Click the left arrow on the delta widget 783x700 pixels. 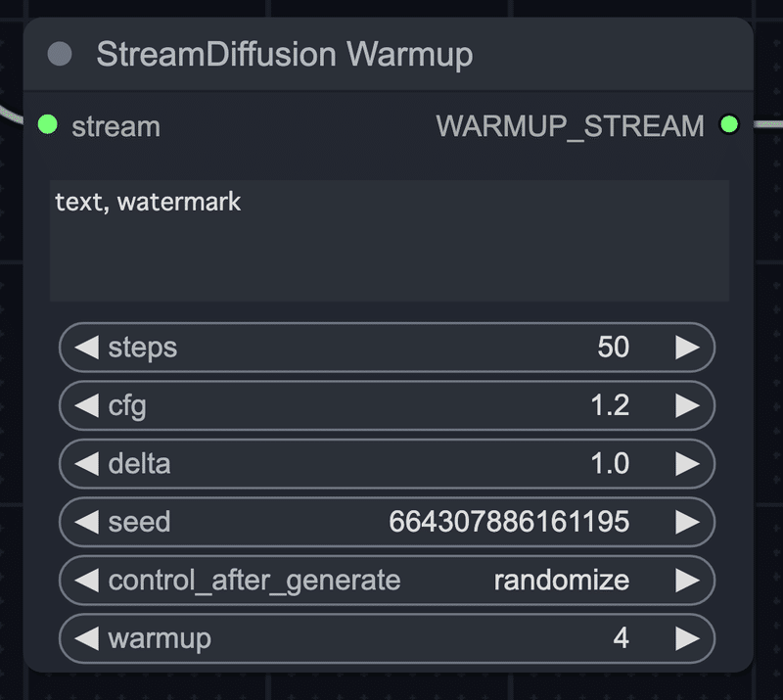[88, 463]
